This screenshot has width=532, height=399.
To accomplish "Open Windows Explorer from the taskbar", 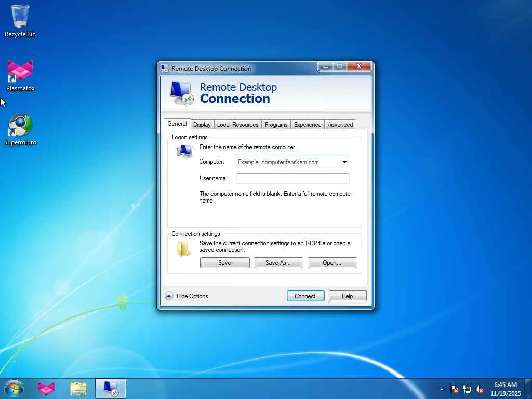I will pos(78,389).
